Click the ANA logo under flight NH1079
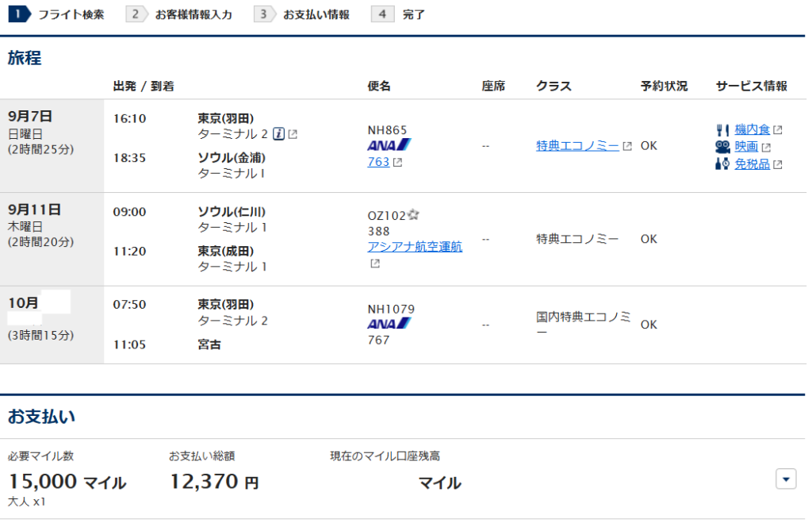The height and width of the screenshot is (527, 812). tap(389, 324)
